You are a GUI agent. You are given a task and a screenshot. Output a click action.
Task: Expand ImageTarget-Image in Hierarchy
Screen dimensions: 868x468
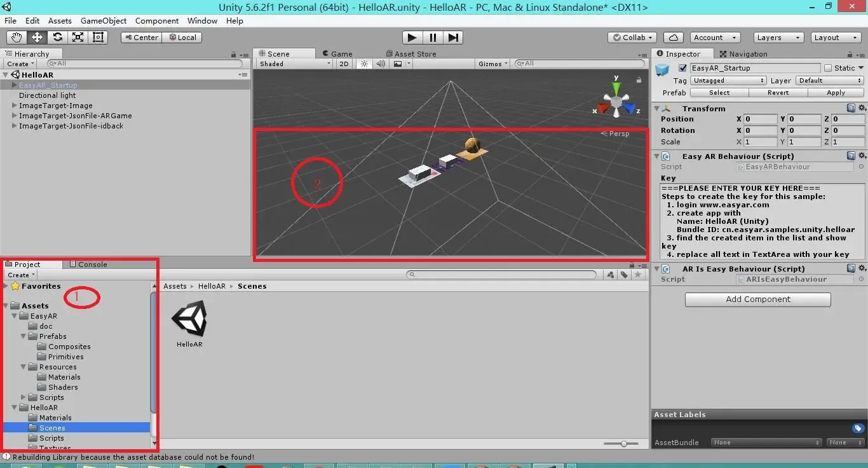click(15, 106)
